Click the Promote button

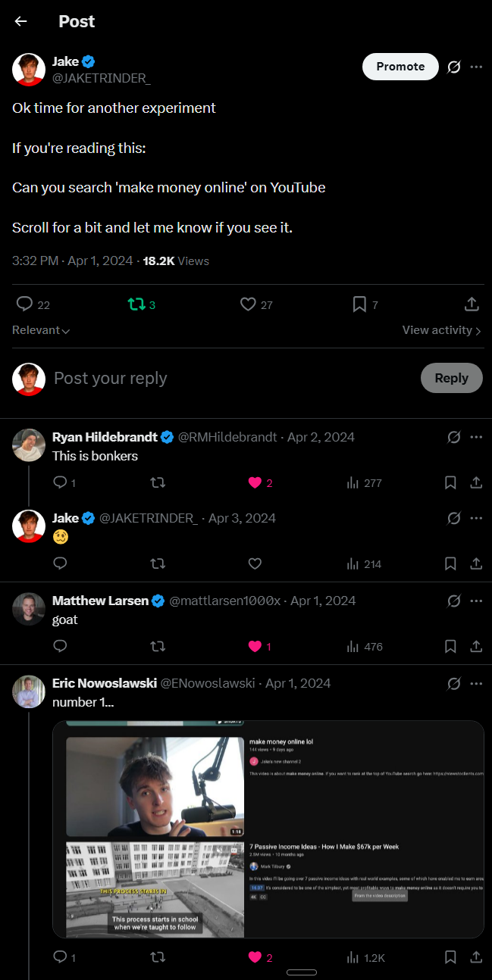pos(400,67)
